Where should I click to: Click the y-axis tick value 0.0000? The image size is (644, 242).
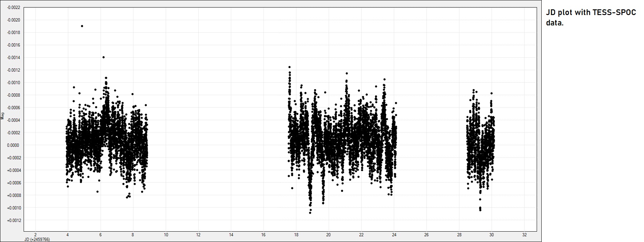point(14,145)
